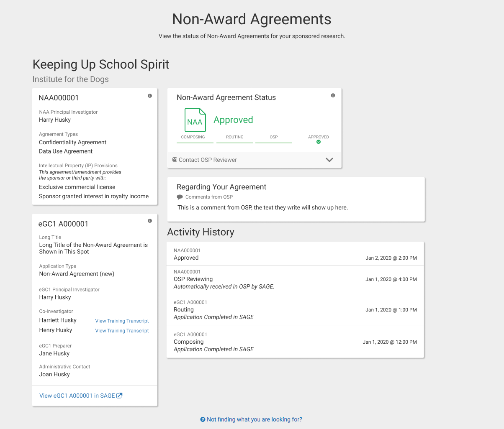View Training Transcript for Henry Husky
The image size is (504, 429).
(122, 331)
